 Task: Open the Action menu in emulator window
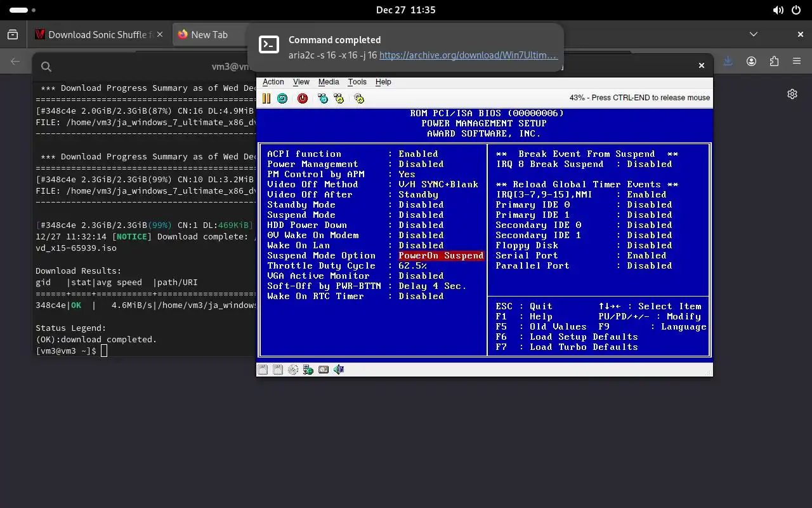[x=273, y=82]
